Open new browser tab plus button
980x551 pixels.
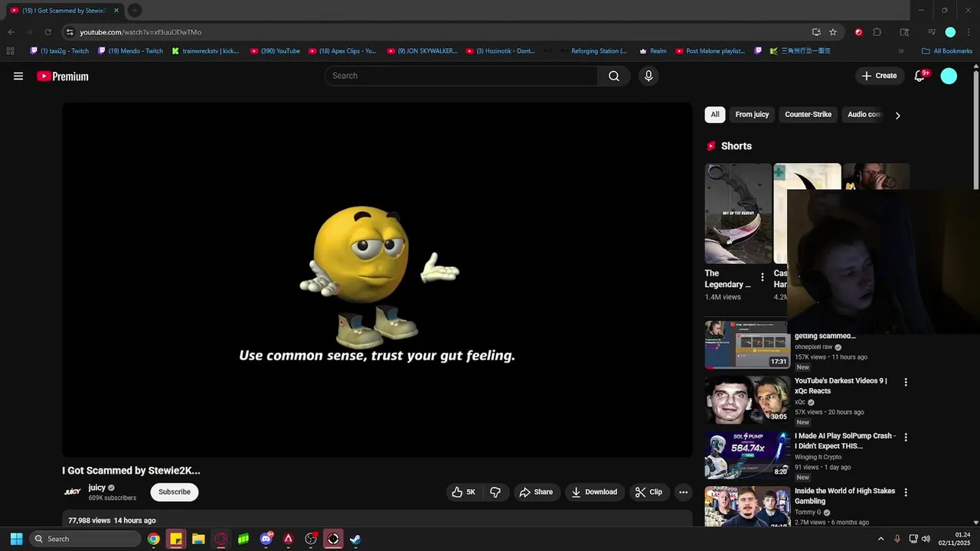coord(134,10)
